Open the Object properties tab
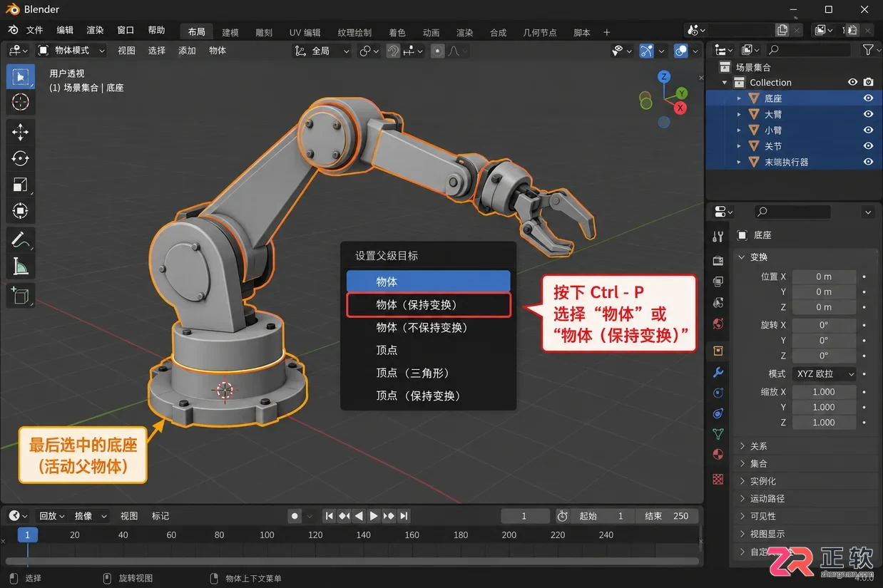The image size is (883, 588). point(718,351)
